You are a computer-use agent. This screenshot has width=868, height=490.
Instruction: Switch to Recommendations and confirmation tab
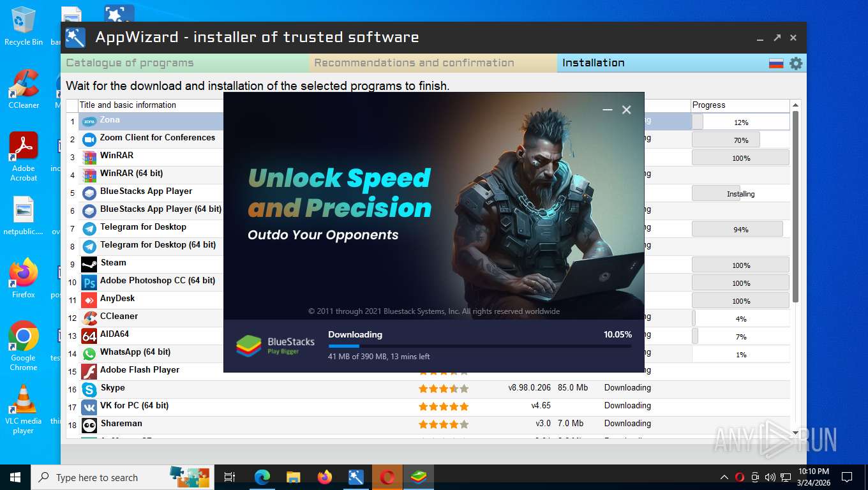(433, 63)
